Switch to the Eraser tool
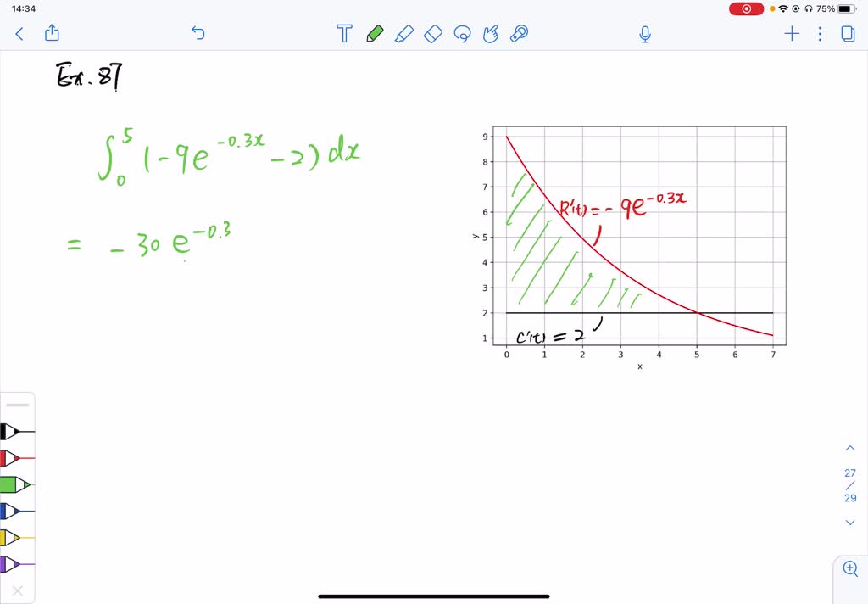The width and height of the screenshot is (868, 604). tap(433, 34)
